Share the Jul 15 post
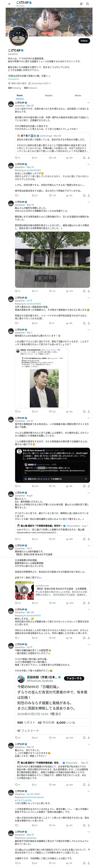The width and height of the screenshot is (98, 868). click(89, 323)
